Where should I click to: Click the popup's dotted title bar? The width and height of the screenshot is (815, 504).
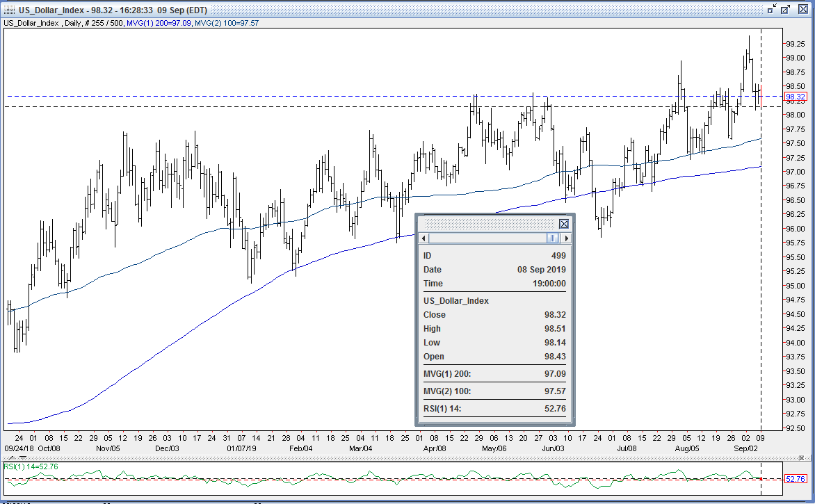[x=490, y=224]
